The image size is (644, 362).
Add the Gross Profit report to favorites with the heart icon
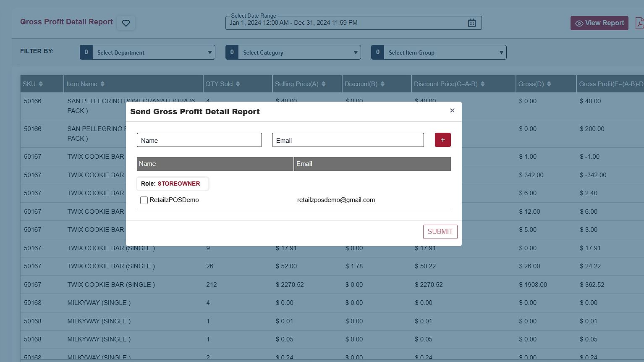coord(126,23)
